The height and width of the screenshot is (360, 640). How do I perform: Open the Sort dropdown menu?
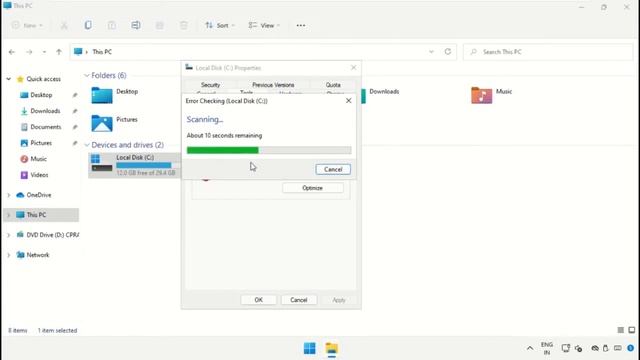coord(220,25)
